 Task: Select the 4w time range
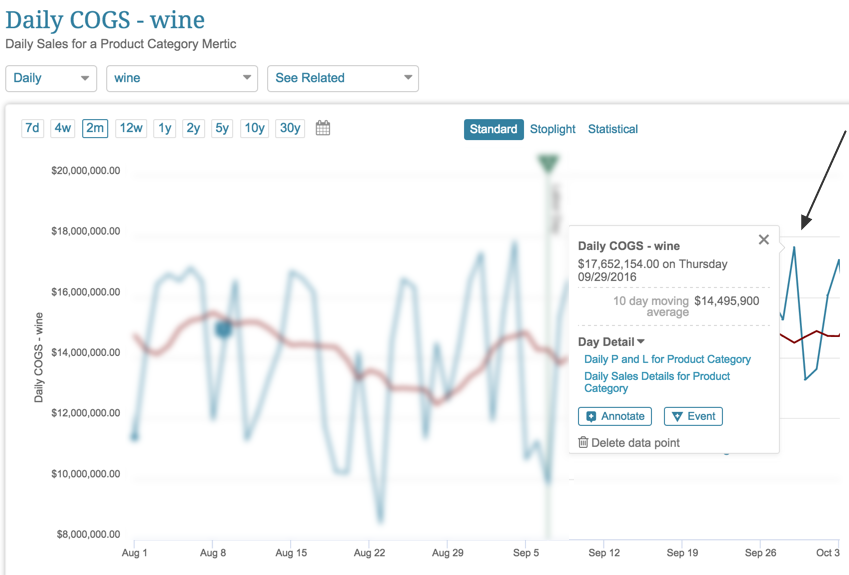[x=63, y=128]
